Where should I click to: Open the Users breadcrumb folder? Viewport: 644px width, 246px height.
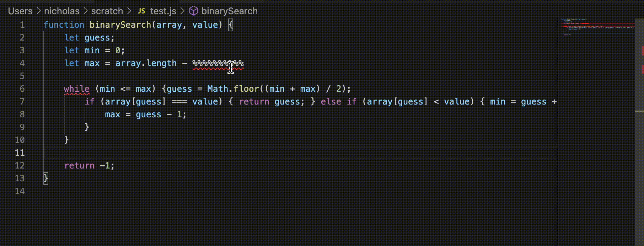click(x=20, y=11)
